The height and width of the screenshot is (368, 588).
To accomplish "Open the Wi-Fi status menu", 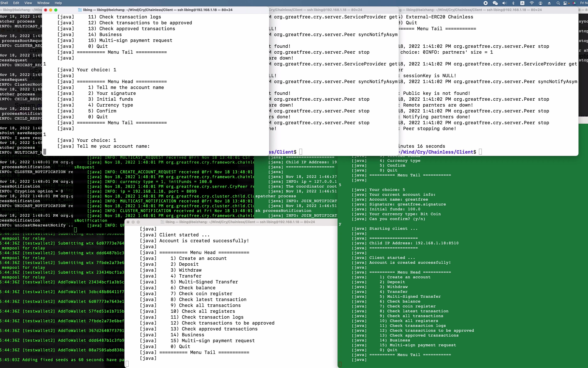I will point(532,3).
